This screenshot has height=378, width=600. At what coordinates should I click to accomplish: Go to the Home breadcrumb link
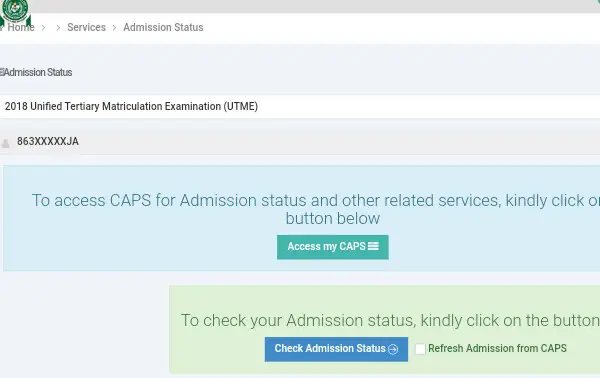(21, 28)
